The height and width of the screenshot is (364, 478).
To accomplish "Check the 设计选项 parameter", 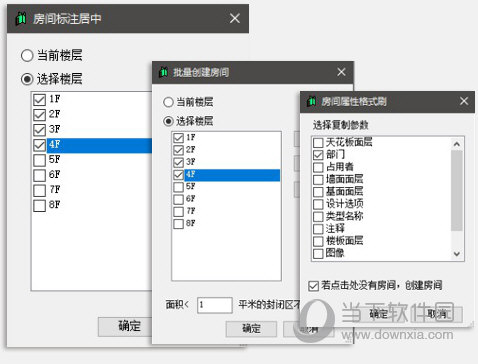I will [318, 204].
